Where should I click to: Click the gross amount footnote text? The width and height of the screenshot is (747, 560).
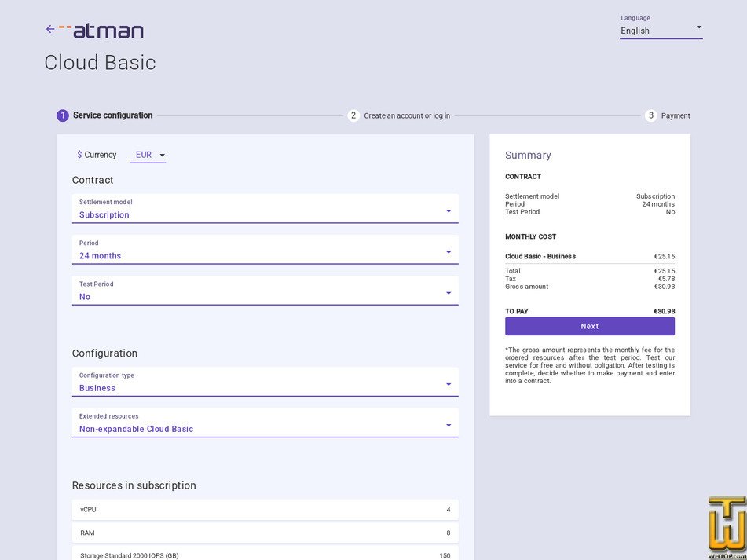click(x=590, y=365)
